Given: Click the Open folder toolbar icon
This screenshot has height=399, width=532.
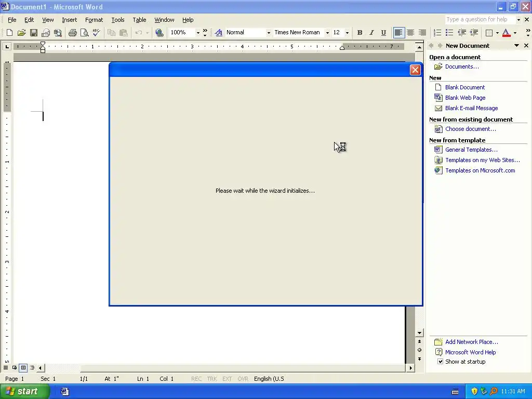Looking at the screenshot, I should click(21, 33).
